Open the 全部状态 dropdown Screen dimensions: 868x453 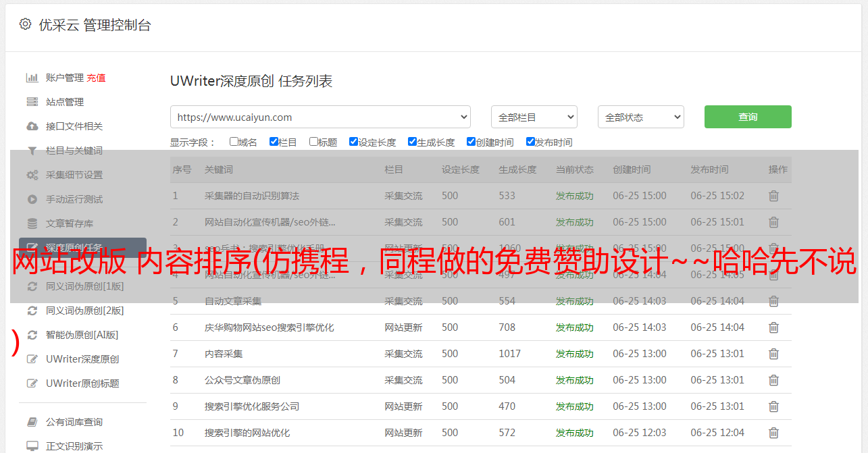pyautogui.click(x=641, y=117)
